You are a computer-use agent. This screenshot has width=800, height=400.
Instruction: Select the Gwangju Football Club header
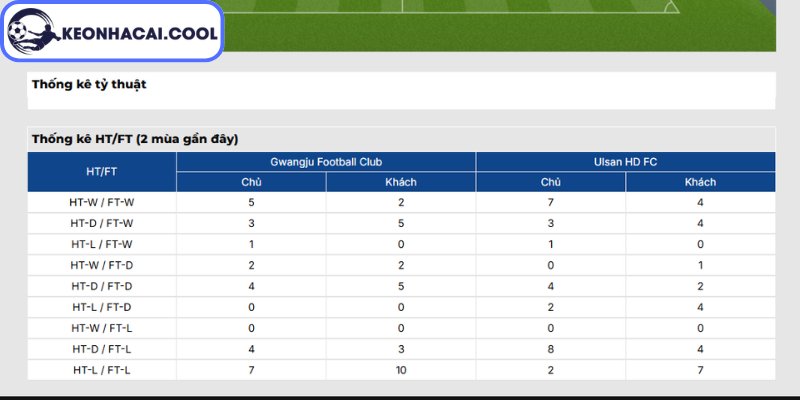[x=326, y=162]
